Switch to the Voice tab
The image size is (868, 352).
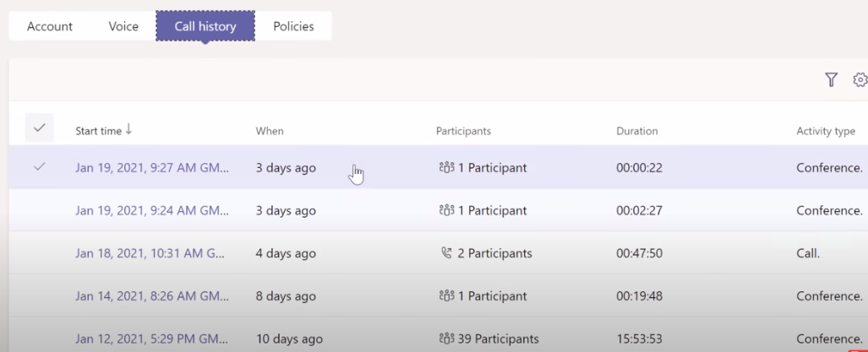(123, 26)
